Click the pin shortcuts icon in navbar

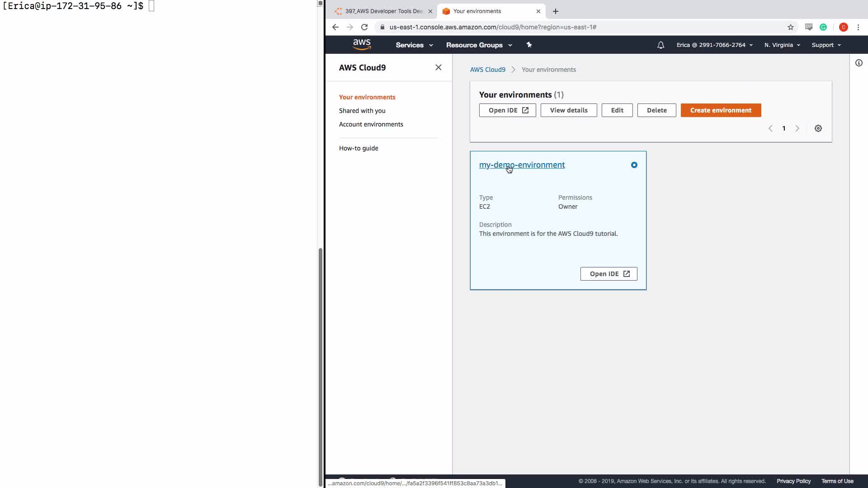529,45
